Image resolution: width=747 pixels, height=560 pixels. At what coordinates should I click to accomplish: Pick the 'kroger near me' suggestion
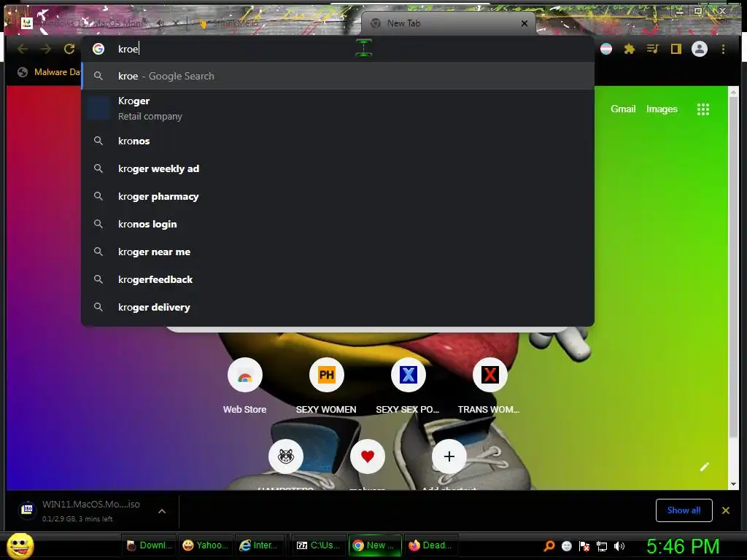click(338, 252)
